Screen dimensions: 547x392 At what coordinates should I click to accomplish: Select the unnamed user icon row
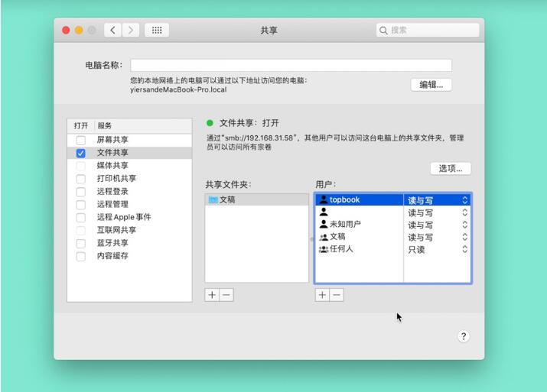(x=324, y=212)
